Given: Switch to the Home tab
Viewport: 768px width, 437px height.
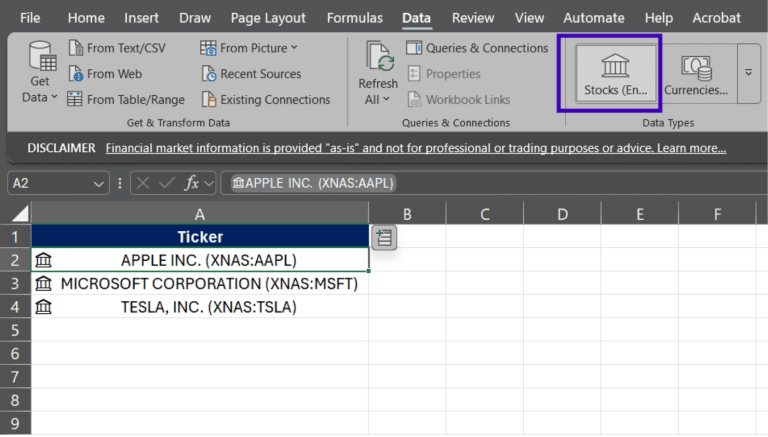Looking at the screenshot, I should pyautogui.click(x=86, y=18).
